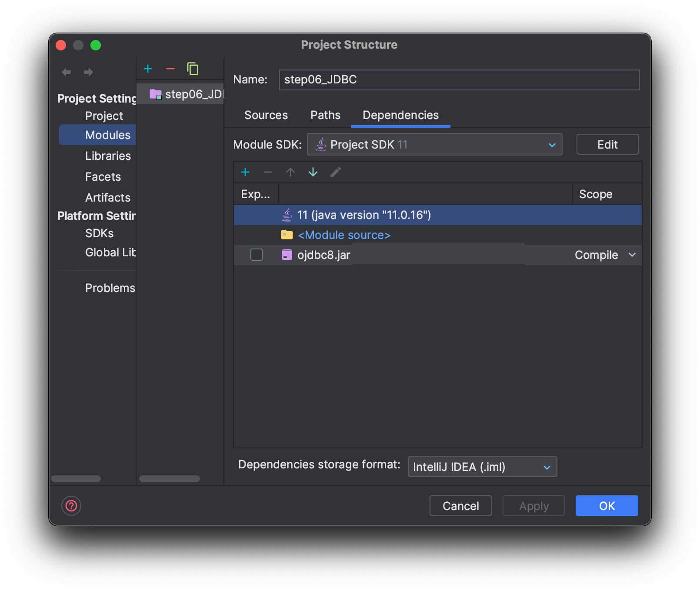Screen dimensions: 700x590
Task: Click the module Name input field
Action: point(460,80)
